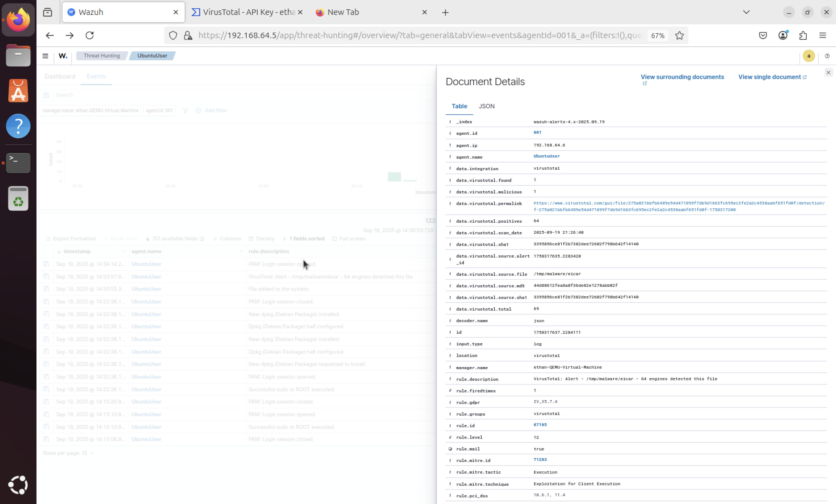Reload the page with refresh icon
This screenshot has width=836, height=504.
point(90,35)
